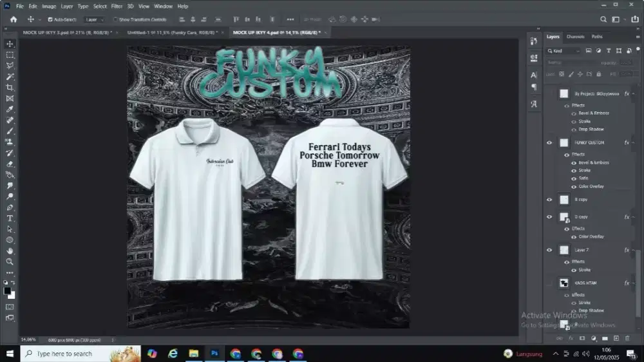This screenshot has height=362, width=644.
Task: Collapse effects of By Project layer
Action: point(633,93)
